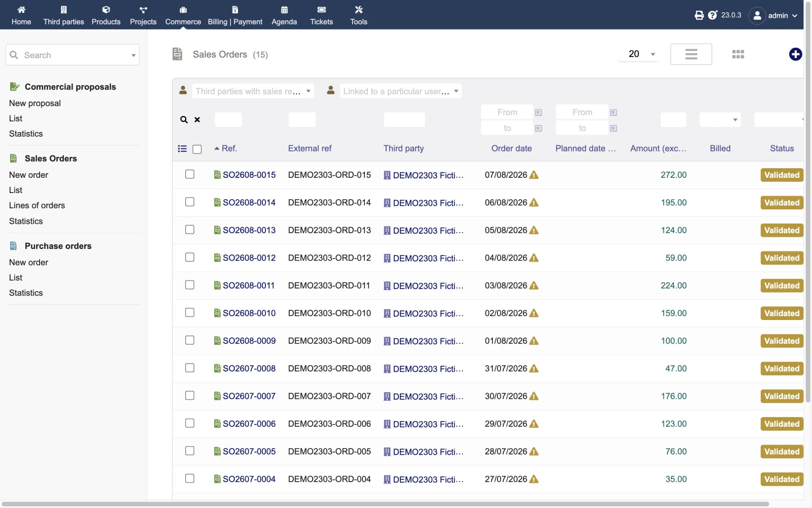Viewport: 812px width, 508px height.
Task: Open the Tickets menu
Action: pos(321,15)
